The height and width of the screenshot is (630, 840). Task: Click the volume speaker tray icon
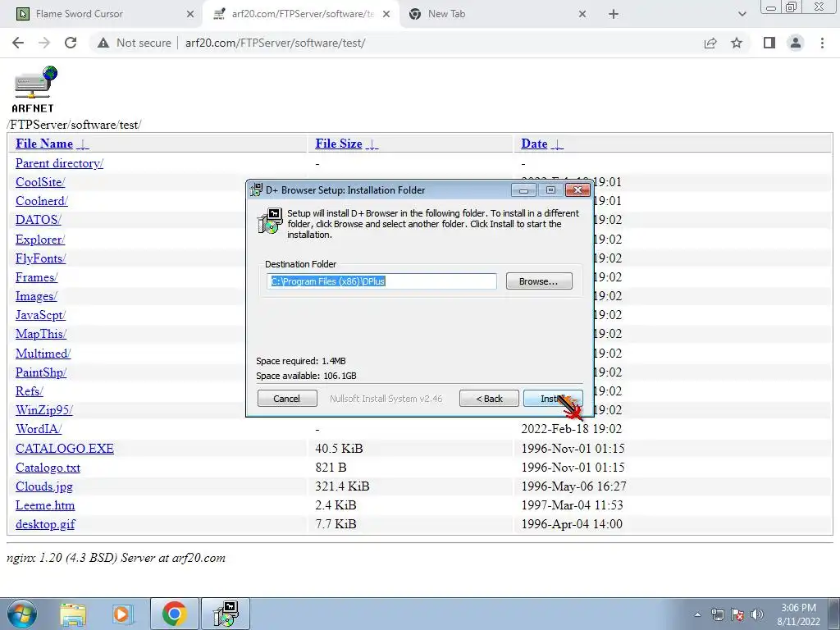point(757,614)
